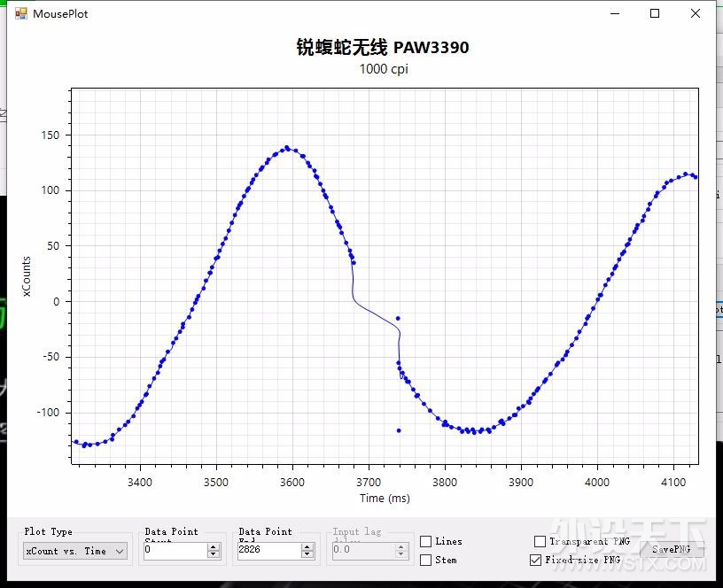Image resolution: width=723 pixels, height=588 pixels.
Task: Click the SavePNG button
Action: click(672, 549)
